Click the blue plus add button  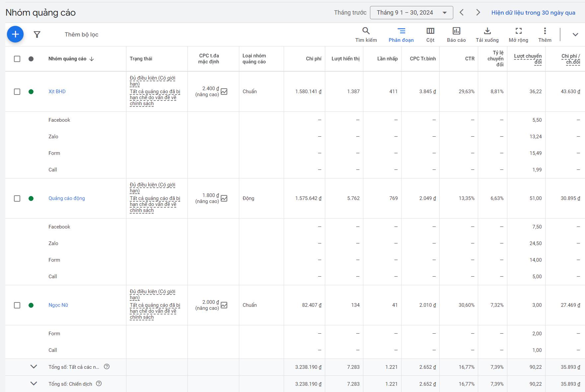pos(15,34)
